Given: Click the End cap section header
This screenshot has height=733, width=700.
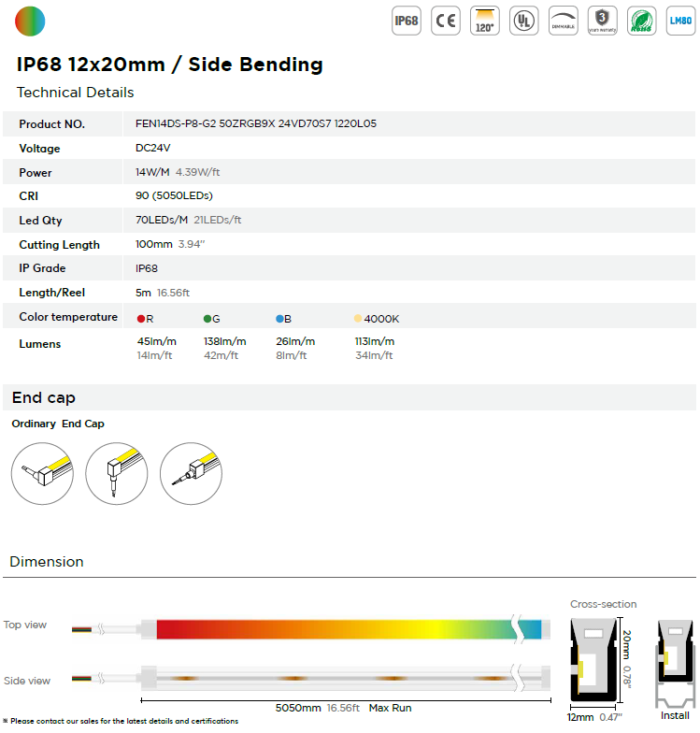Looking at the screenshot, I should point(43,397).
